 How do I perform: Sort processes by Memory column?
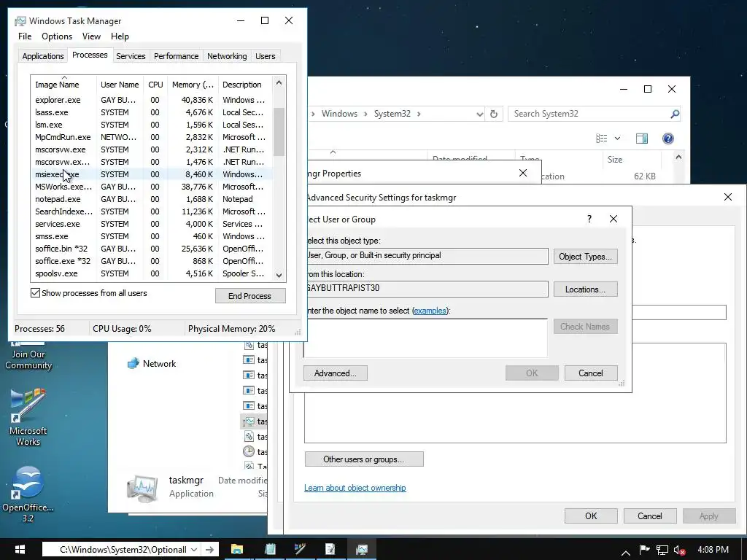[193, 85]
